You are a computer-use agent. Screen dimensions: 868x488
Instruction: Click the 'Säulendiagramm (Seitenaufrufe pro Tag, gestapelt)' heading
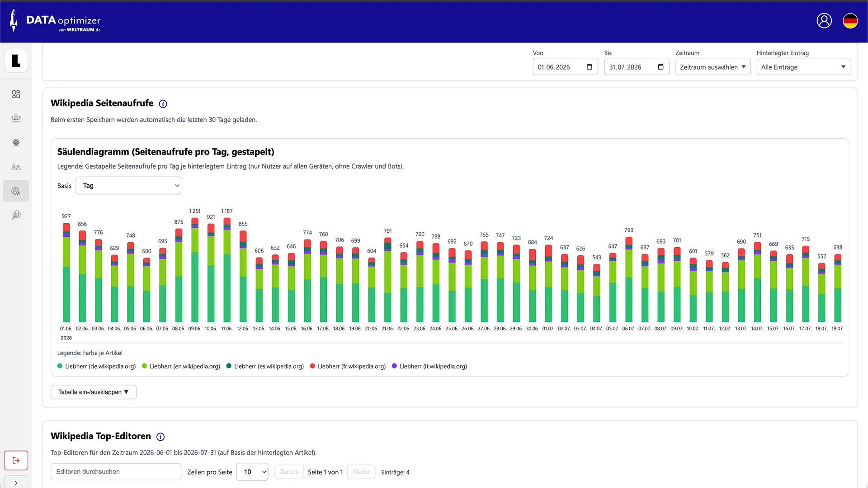166,152
